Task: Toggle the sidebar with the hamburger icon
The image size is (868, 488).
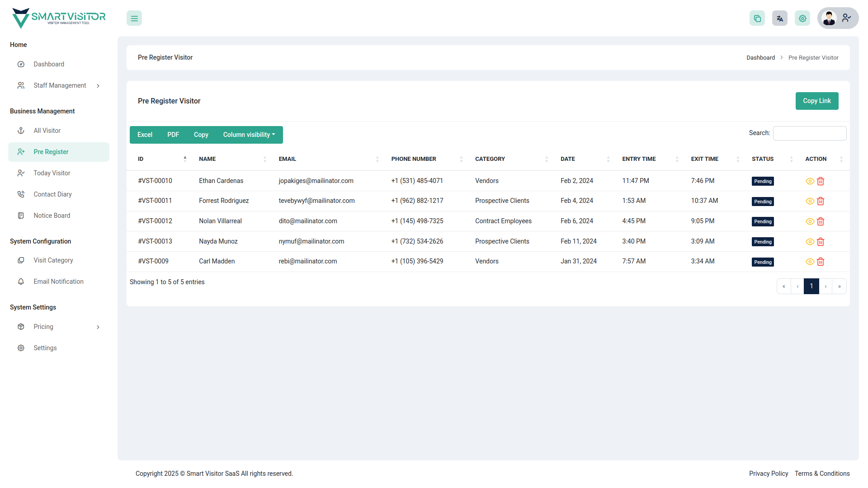Action: point(134,18)
